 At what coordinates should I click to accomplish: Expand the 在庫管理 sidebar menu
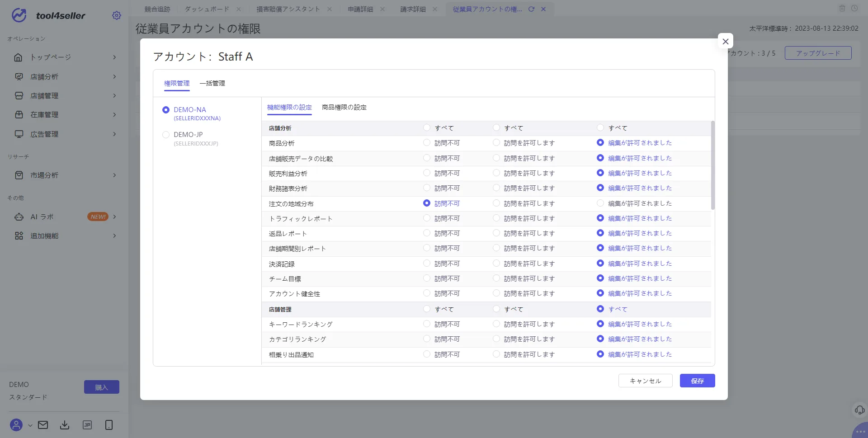[114, 115]
